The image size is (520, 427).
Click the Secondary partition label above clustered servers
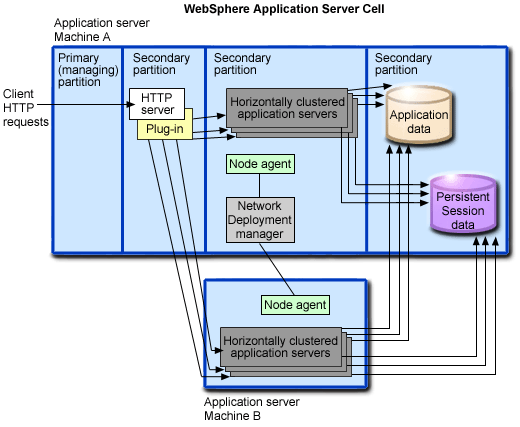coord(242,64)
